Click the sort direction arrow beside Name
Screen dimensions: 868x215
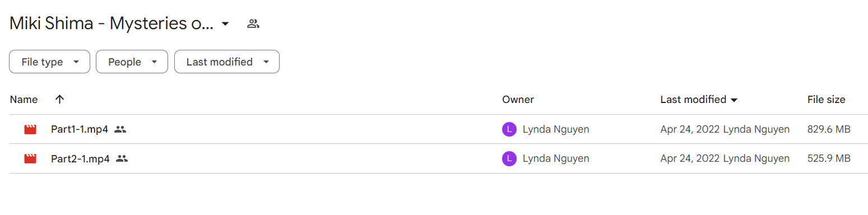[x=60, y=100]
